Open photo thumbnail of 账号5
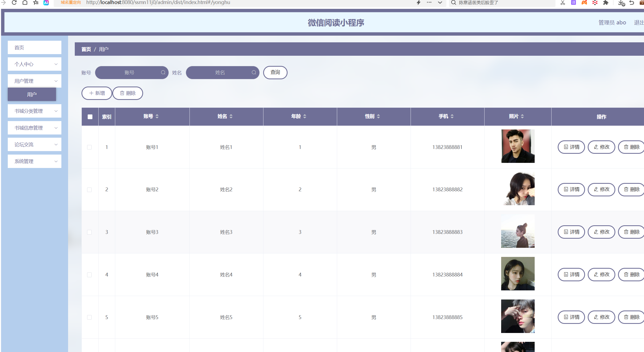The height and width of the screenshot is (352, 644). click(x=518, y=316)
